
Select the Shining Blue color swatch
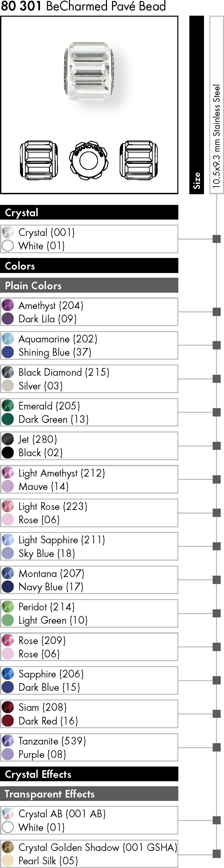tap(8, 352)
